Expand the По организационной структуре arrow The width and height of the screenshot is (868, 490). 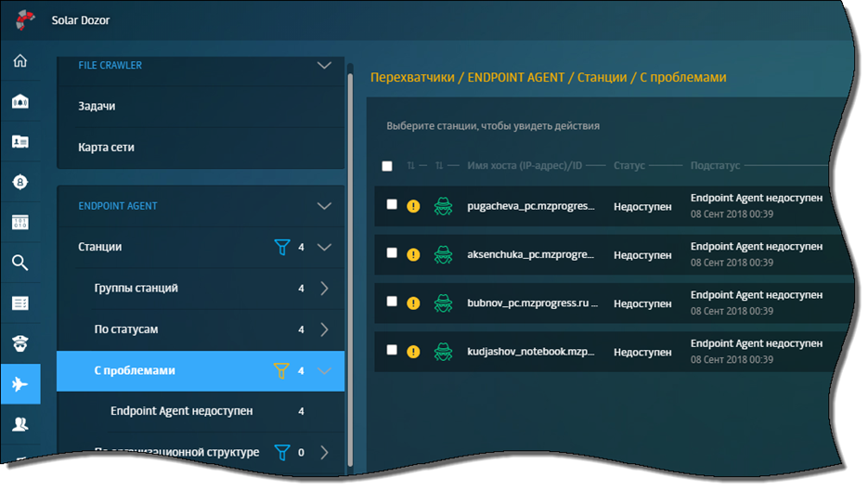pos(324,452)
